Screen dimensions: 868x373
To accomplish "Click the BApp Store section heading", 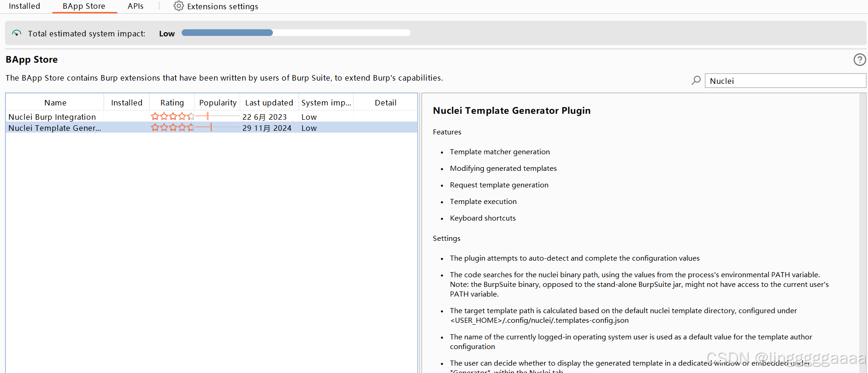I will coord(32,59).
